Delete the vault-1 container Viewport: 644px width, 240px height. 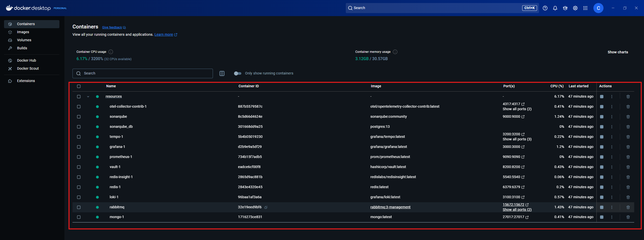pyautogui.click(x=628, y=167)
